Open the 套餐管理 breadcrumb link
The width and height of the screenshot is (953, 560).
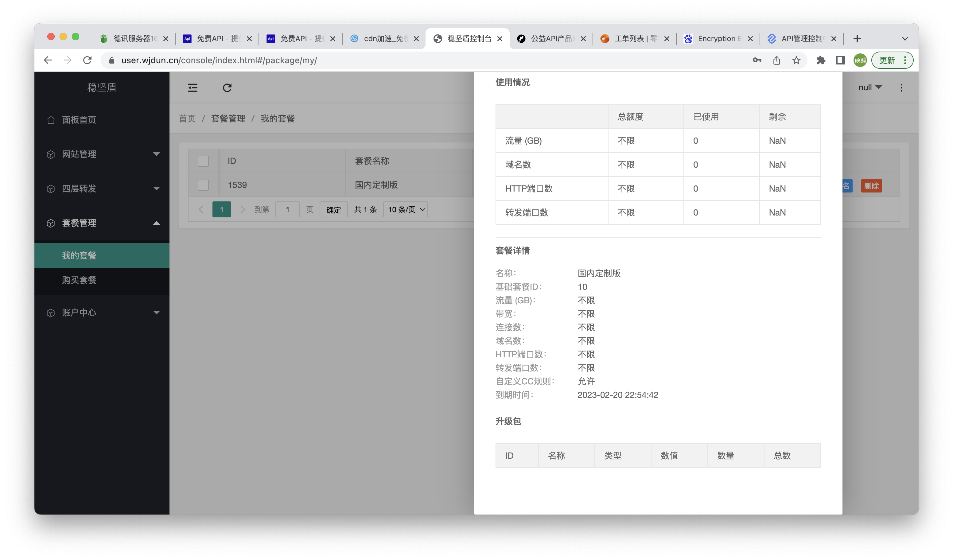228,118
